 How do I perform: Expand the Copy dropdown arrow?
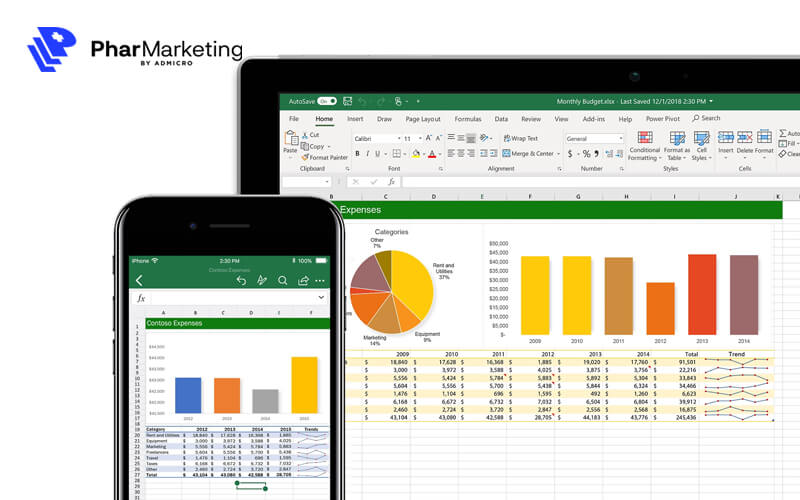329,146
